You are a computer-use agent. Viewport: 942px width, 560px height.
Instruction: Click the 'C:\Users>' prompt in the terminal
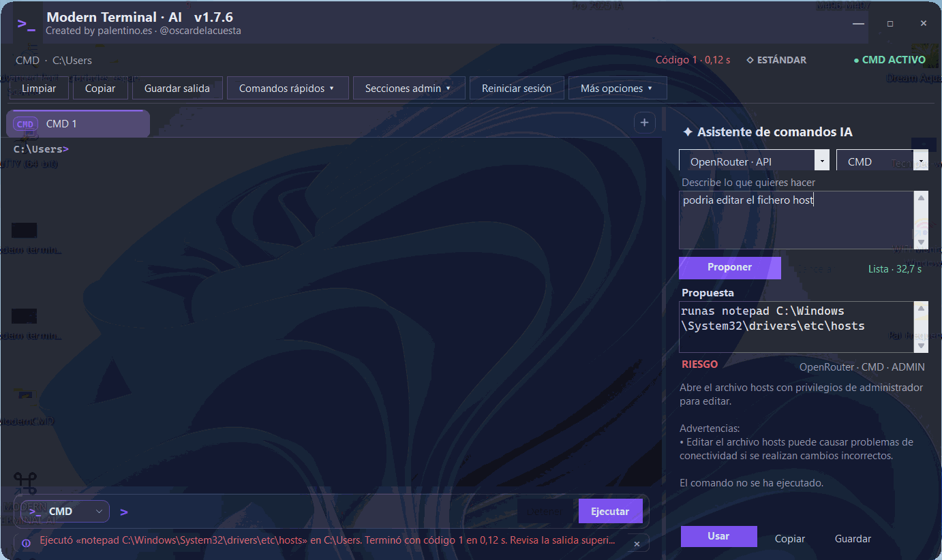41,149
